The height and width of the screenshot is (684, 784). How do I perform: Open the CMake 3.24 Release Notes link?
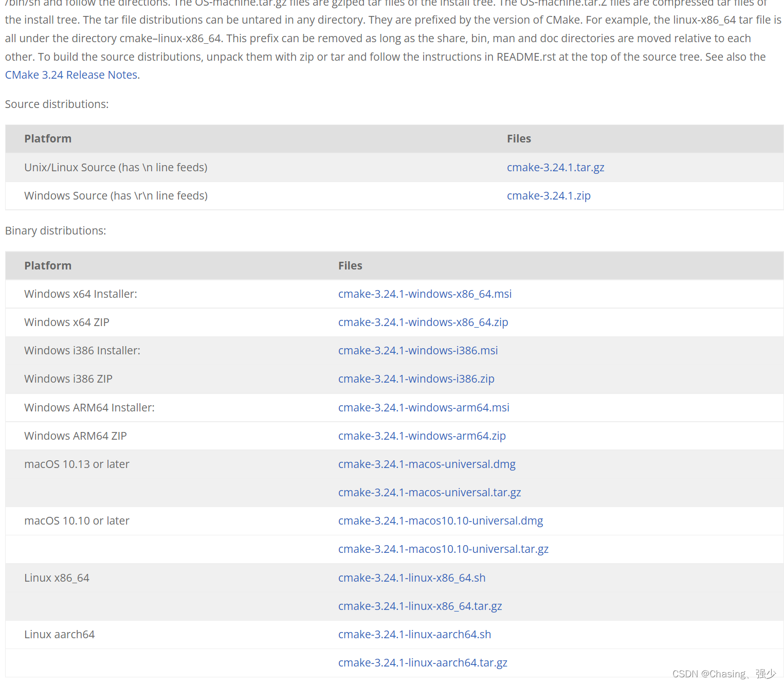pyautogui.click(x=71, y=75)
